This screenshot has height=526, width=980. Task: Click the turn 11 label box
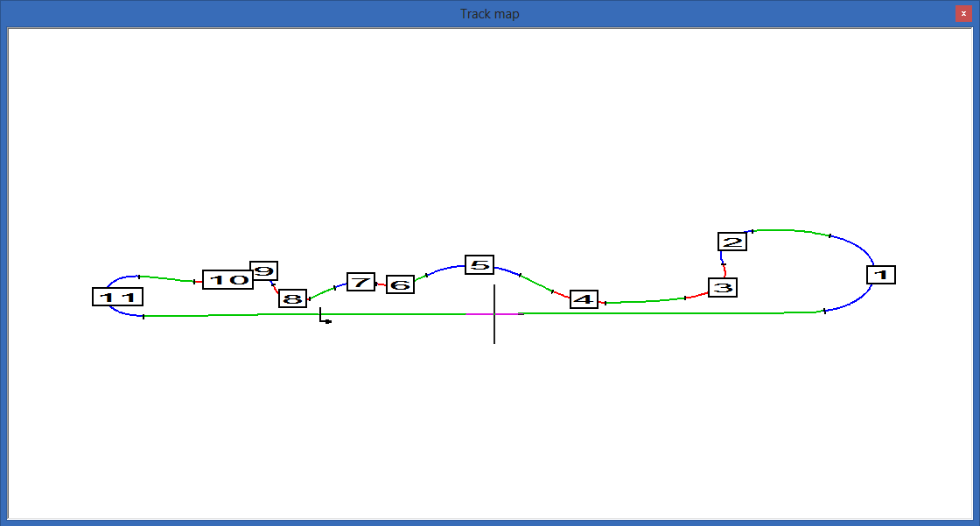117,297
